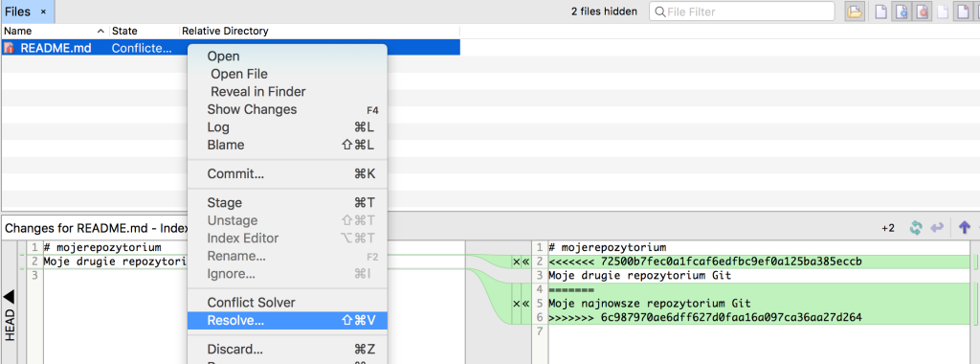The height and width of the screenshot is (364, 980).
Task: Choose Reveal in Finder
Action: 287,91
